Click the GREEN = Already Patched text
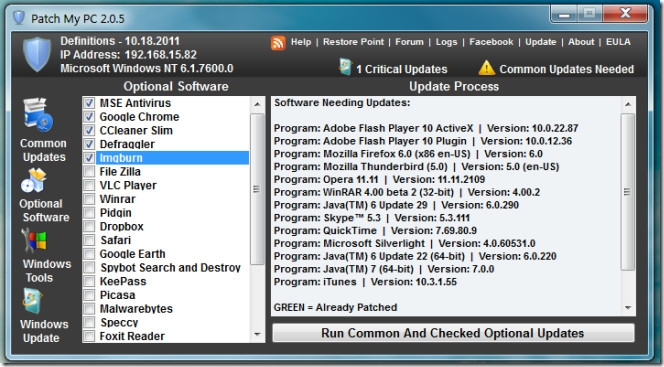 coord(335,307)
